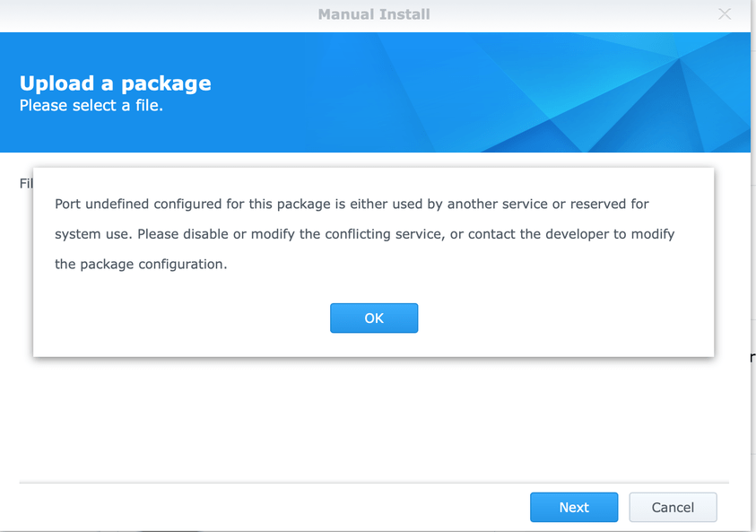756x532 pixels.
Task: Click the port conflict error message text
Action: point(364,234)
